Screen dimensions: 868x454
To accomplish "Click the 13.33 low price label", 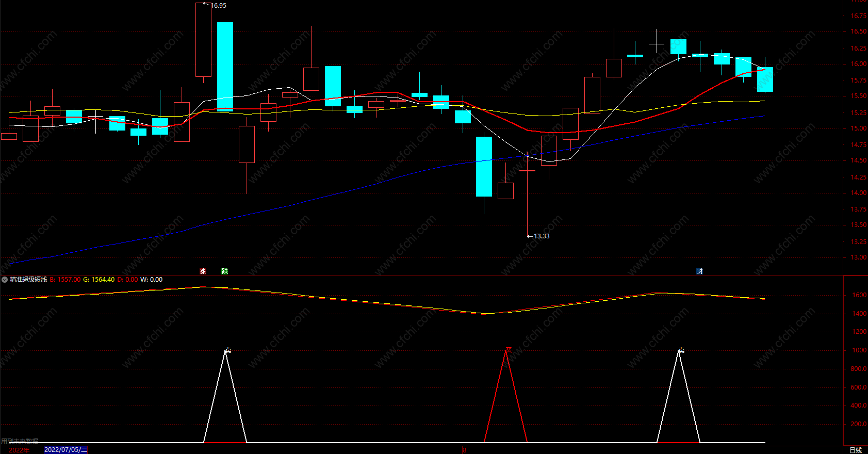I will tap(542, 236).
